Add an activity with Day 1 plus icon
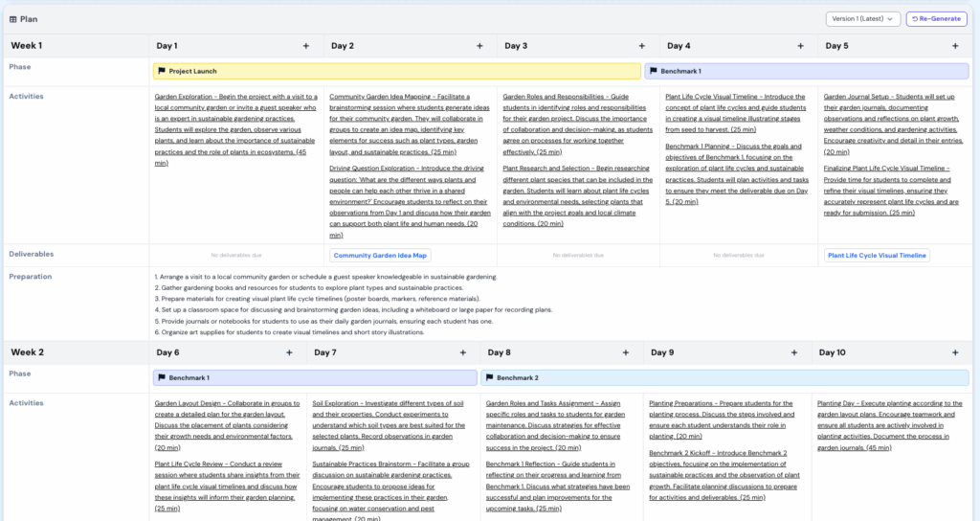 pos(305,46)
